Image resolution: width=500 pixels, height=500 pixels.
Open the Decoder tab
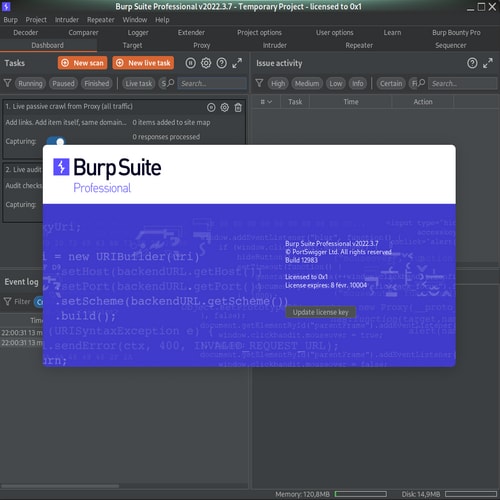point(26,32)
